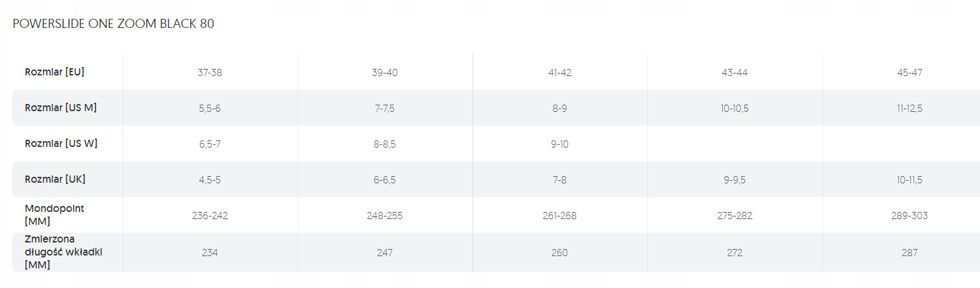
Task: Click the EU size 39-40 cell
Action: [x=385, y=73]
